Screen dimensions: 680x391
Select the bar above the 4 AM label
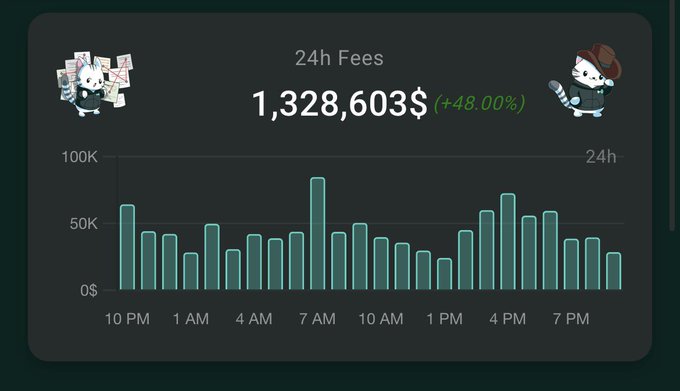click(x=254, y=262)
